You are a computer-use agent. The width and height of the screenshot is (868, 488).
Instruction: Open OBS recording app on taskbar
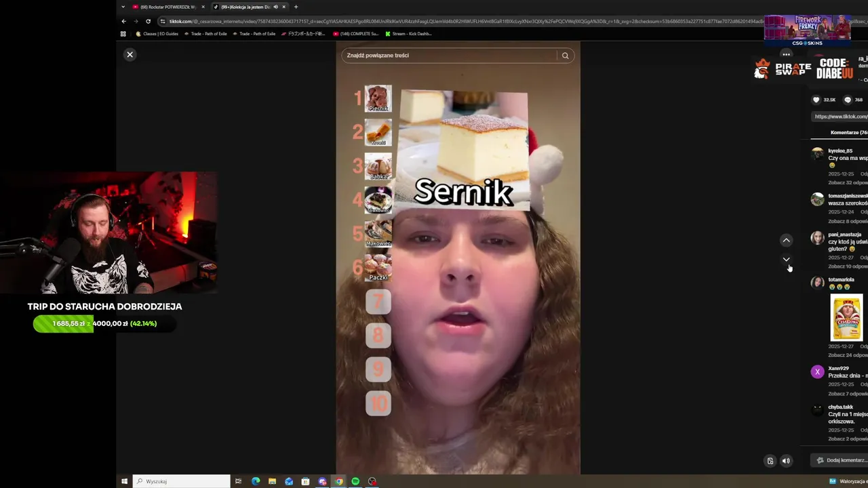click(x=372, y=481)
